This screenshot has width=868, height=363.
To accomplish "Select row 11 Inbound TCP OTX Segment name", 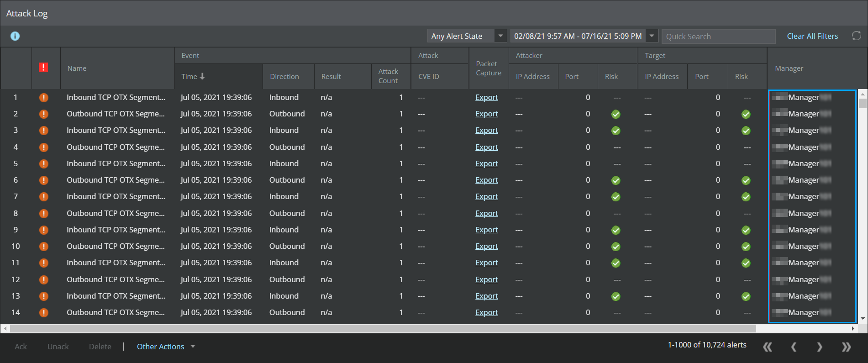I will coord(116,263).
